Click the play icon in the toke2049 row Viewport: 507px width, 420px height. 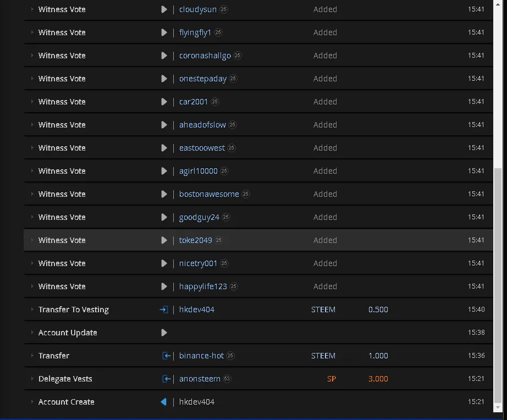164,240
